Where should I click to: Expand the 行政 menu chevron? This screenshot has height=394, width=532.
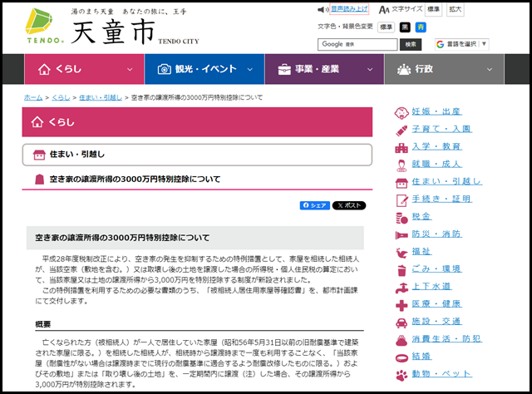tap(490, 70)
